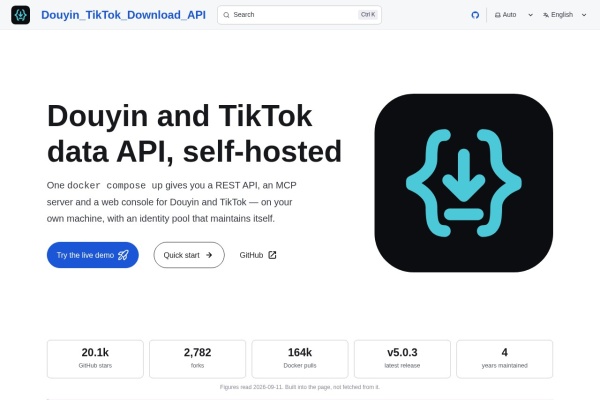Click the magnifier icon in the search box
The height and width of the screenshot is (400, 600).
click(x=226, y=15)
